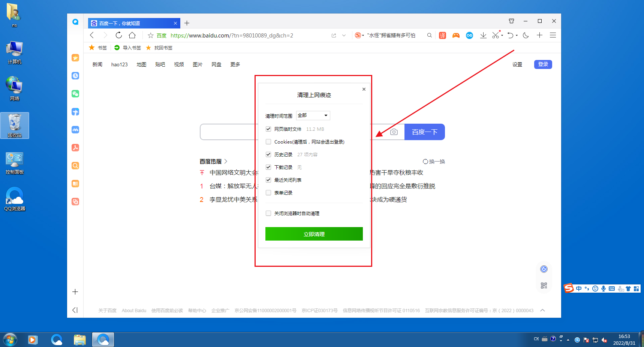644x347 pixels.
Task: Click the blue infinity extension icon
Action: [x=469, y=35]
